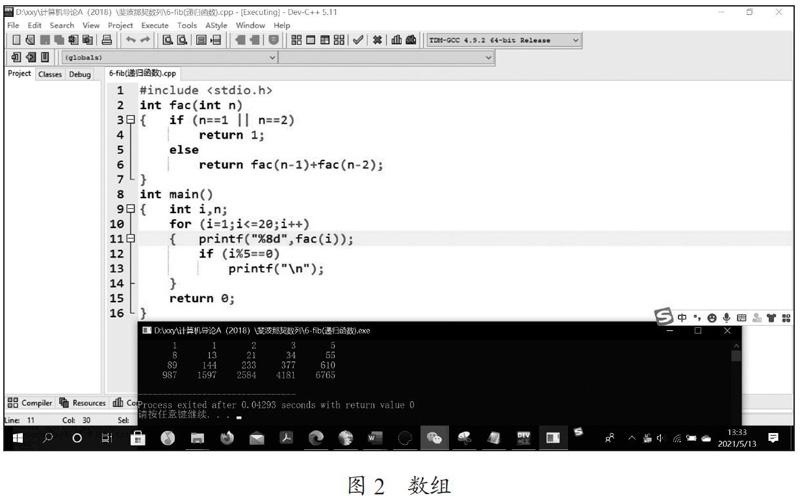Click the Run toolbar icon
Image resolution: width=800 pixels, height=500 pixels.
tap(311, 40)
